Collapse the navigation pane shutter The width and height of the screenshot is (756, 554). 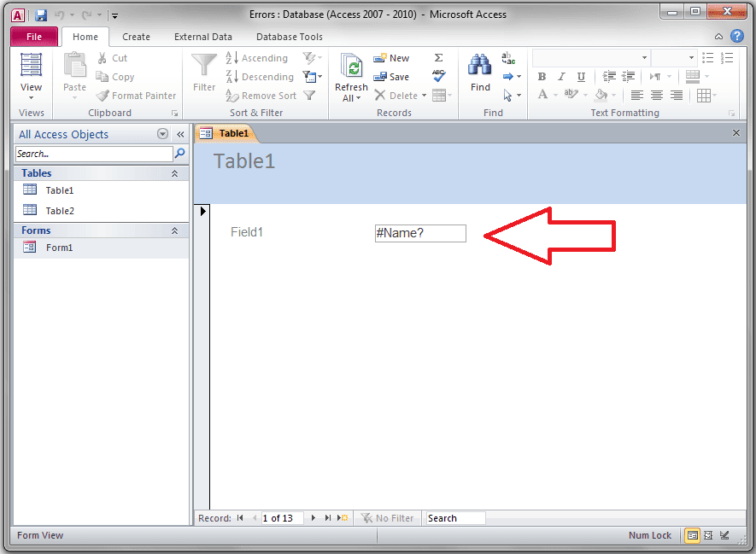180,134
